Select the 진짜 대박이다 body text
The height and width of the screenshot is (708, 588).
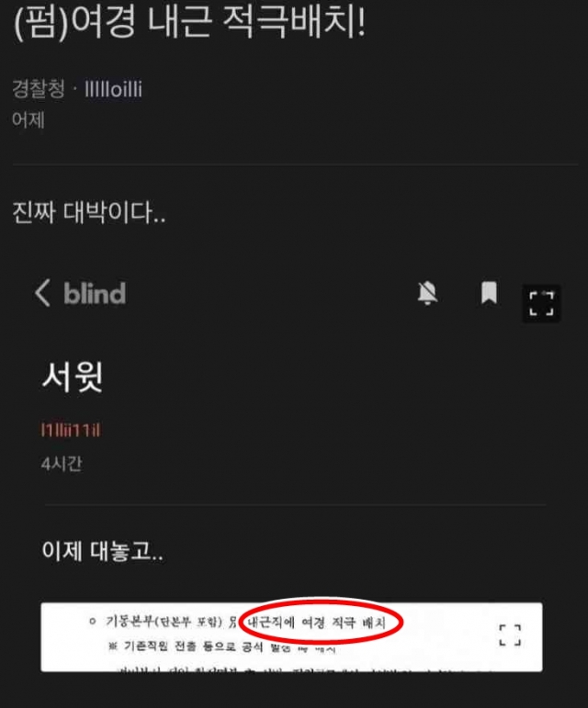(88, 212)
